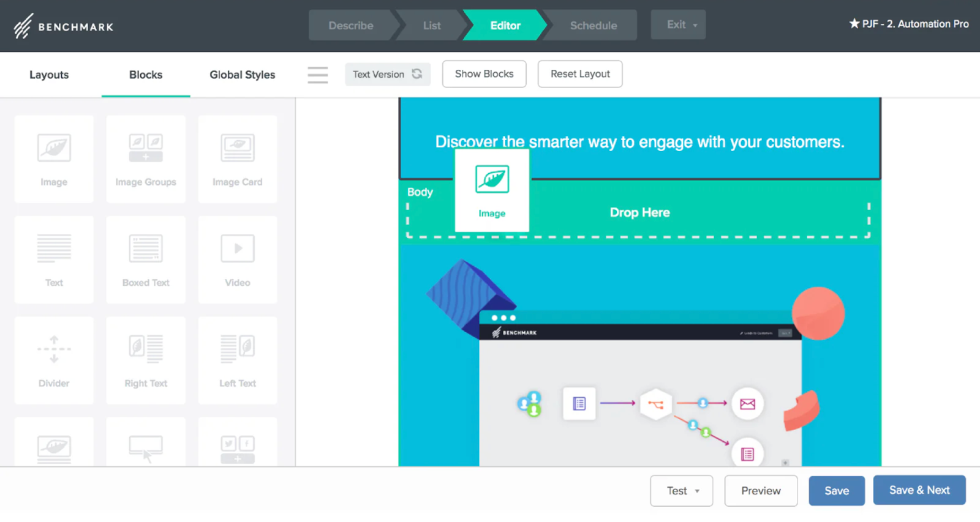Toggle Text Version mode
The height and width of the screenshot is (522, 980).
[387, 75]
